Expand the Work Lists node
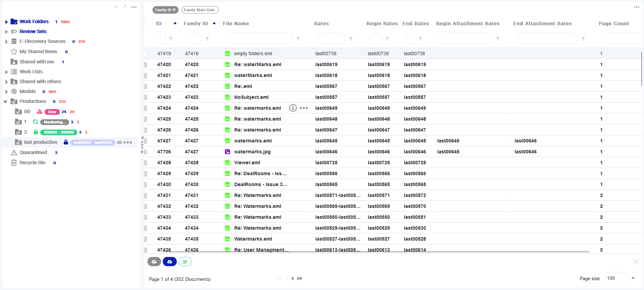 coord(6,72)
